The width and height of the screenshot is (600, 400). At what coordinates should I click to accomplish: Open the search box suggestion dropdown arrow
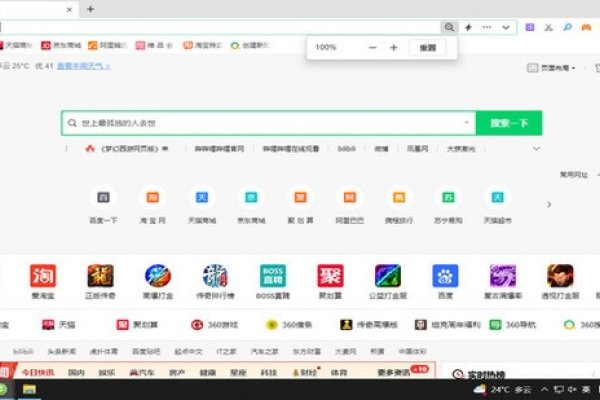[466, 123]
